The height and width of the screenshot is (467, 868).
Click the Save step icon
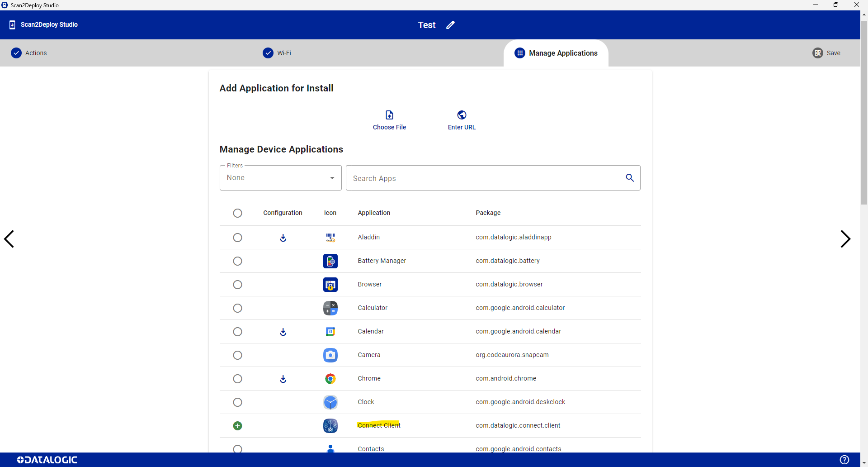(x=818, y=53)
